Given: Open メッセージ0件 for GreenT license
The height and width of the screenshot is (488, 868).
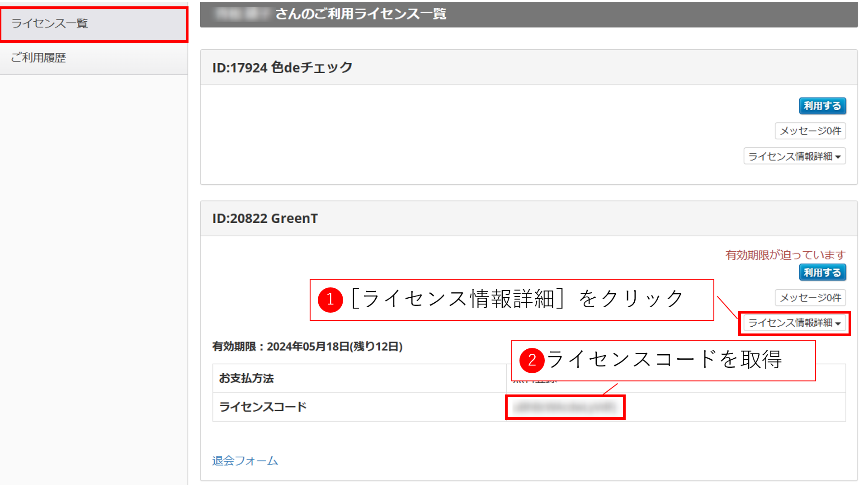Looking at the screenshot, I should [810, 298].
